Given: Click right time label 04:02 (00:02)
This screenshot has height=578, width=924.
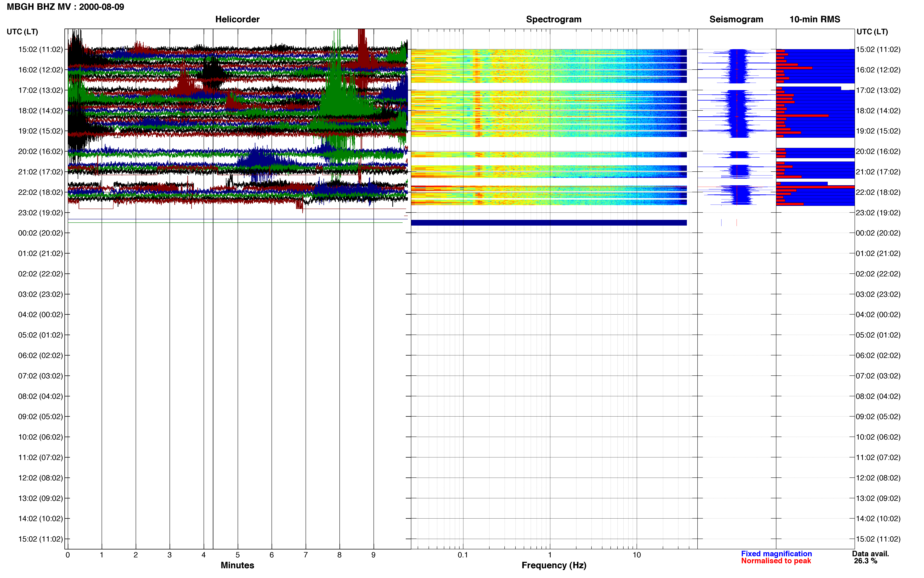Looking at the screenshot, I should pyautogui.click(x=878, y=315).
